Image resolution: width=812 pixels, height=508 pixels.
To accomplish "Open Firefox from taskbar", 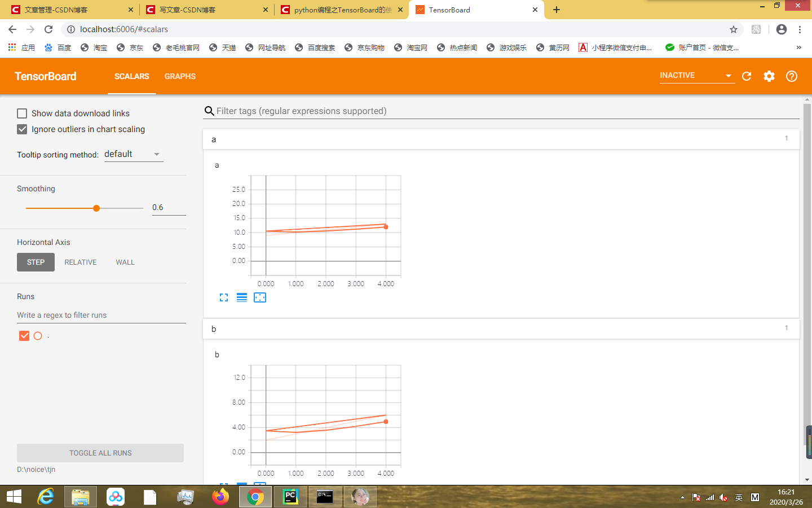I will 220,497.
